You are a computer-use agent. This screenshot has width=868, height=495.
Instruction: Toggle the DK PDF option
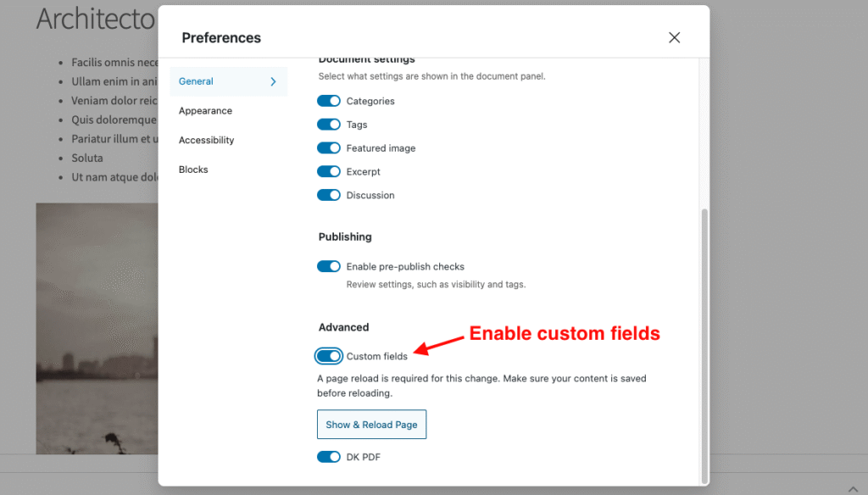329,456
